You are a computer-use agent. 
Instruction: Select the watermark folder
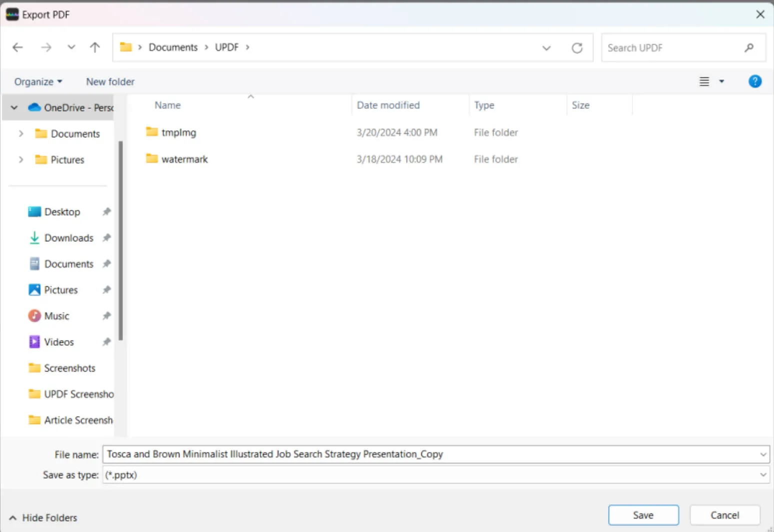[177, 159]
